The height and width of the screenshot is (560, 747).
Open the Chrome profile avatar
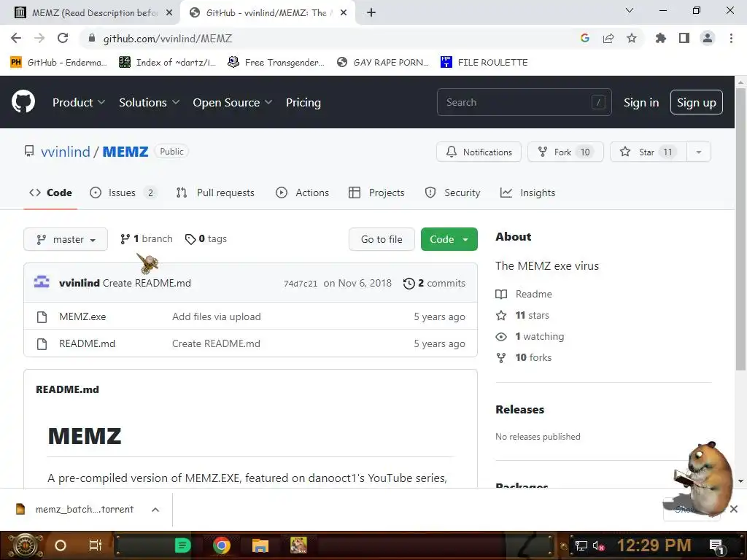(708, 38)
